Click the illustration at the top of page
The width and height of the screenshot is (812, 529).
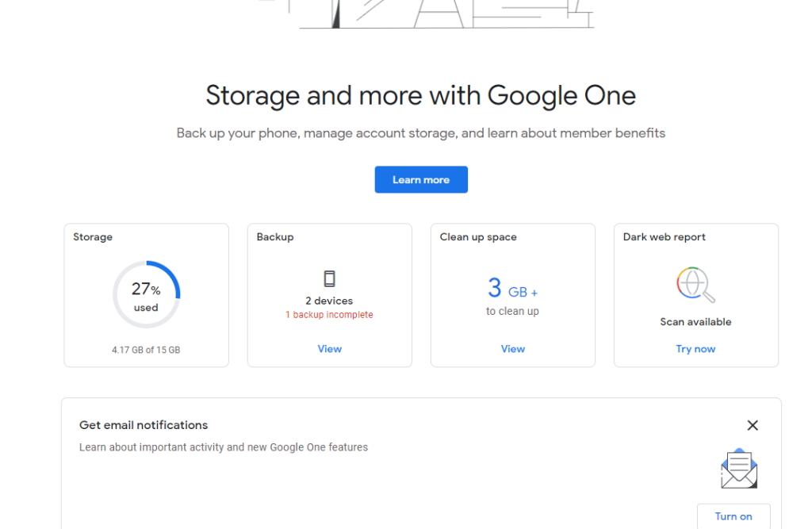click(x=444, y=14)
